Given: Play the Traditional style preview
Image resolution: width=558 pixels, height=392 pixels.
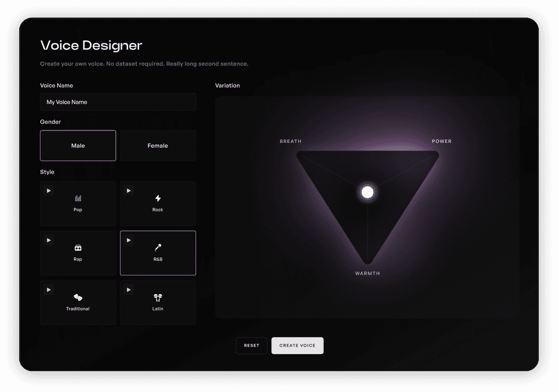Looking at the screenshot, I should click(48, 290).
